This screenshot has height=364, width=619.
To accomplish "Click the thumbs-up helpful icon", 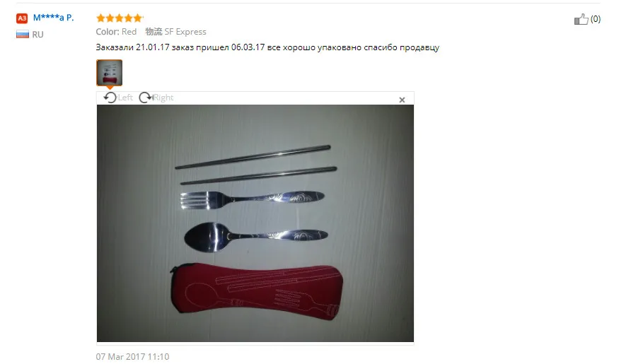I will pos(581,19).
